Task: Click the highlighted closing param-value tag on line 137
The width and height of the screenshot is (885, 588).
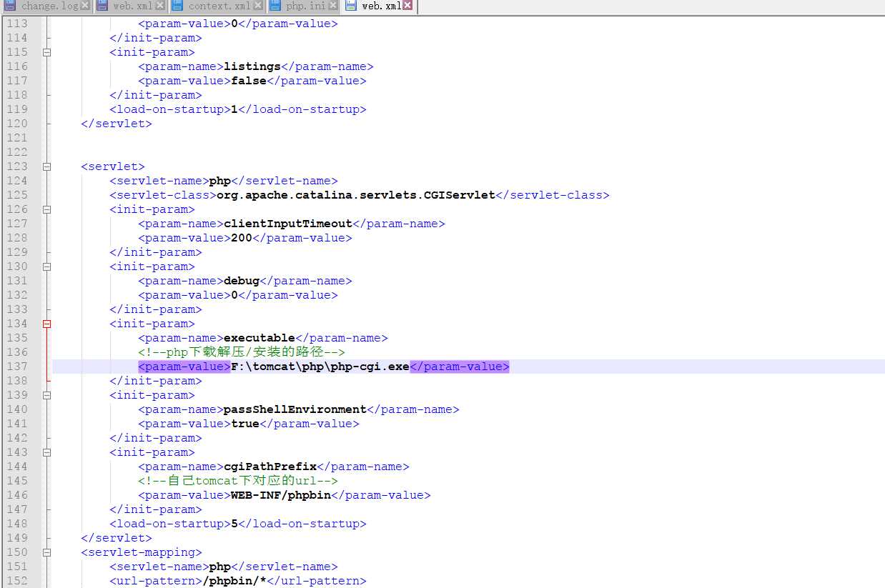Action: point(460,367)
